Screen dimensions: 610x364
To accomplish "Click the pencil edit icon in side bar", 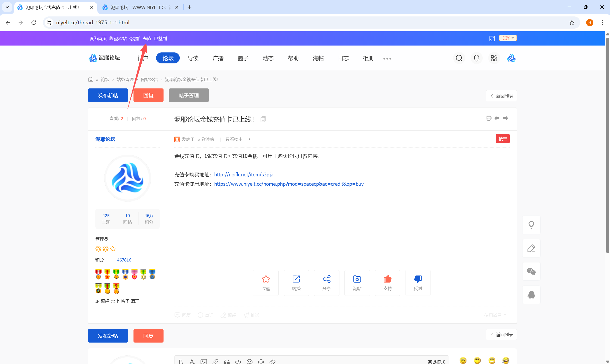I will (531, 248).
